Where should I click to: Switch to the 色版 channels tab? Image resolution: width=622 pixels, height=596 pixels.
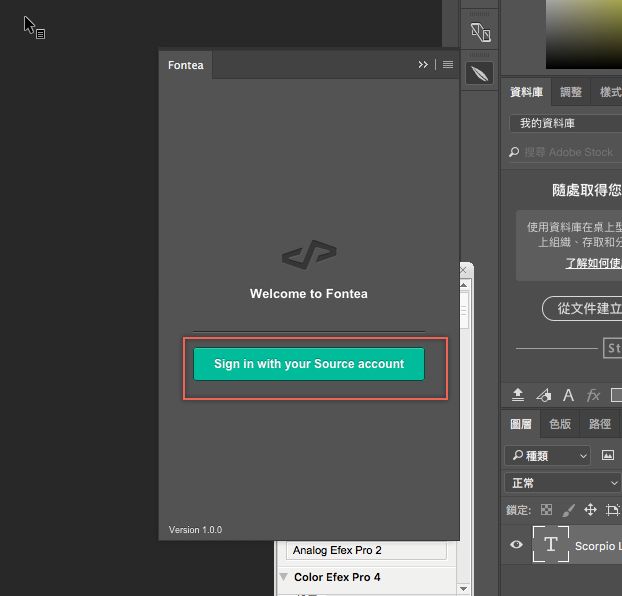coord(560,424)
